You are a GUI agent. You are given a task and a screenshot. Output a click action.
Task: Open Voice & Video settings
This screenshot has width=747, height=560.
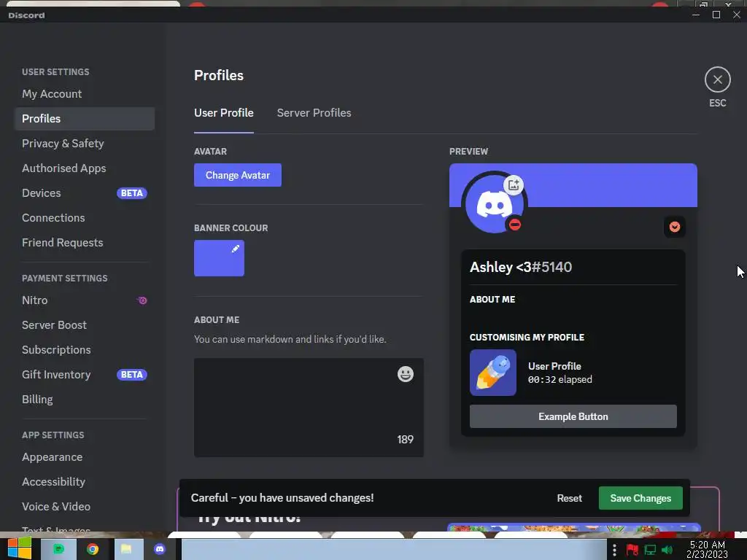click(85, 506)
